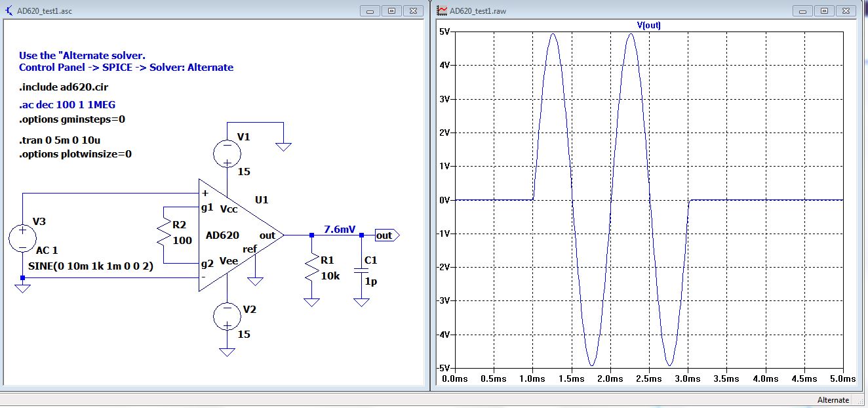This screenshot has width=868, height=408.
Task: Click the .include ad620.cir directive
Action: 60,87
